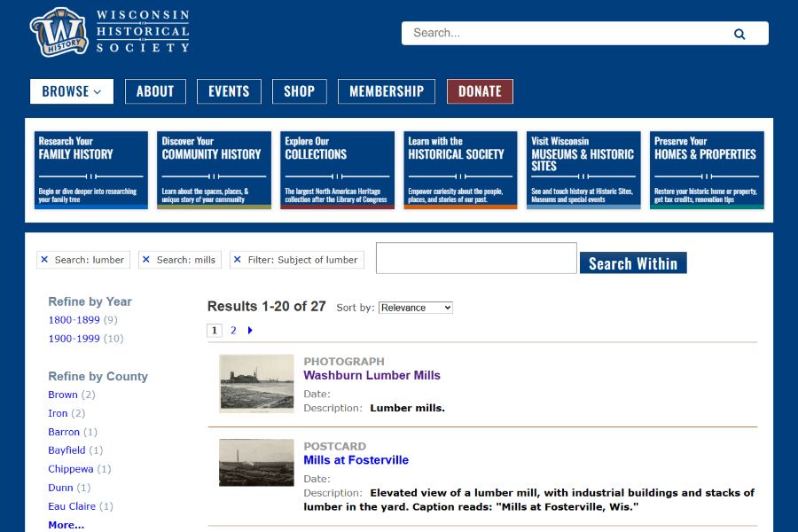Click the Search Within text field

(x=476, y=258)
